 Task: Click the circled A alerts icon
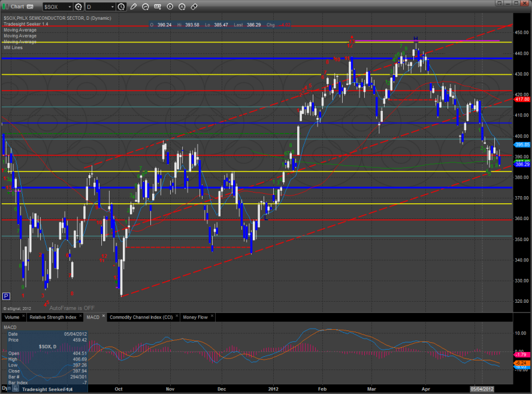[x=182, y=7]
